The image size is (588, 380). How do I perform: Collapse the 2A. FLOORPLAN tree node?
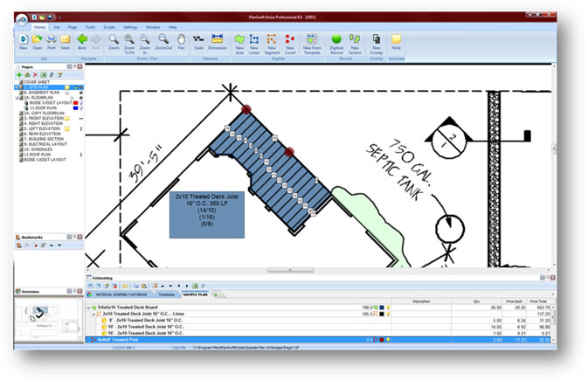point(17,99)
